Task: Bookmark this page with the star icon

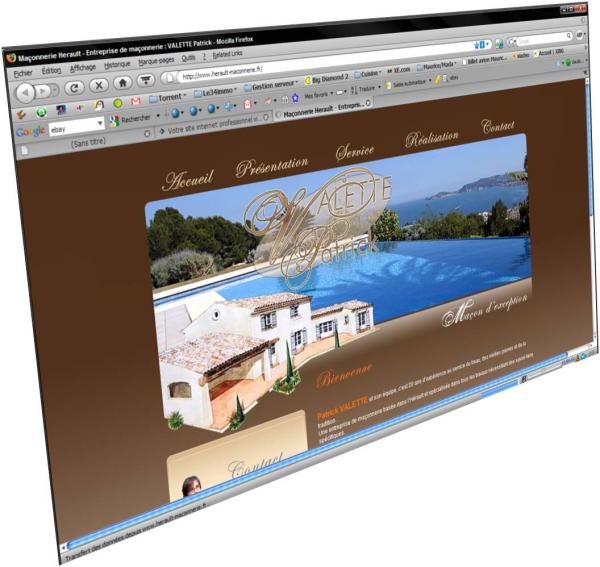Action: pos(476,46)
